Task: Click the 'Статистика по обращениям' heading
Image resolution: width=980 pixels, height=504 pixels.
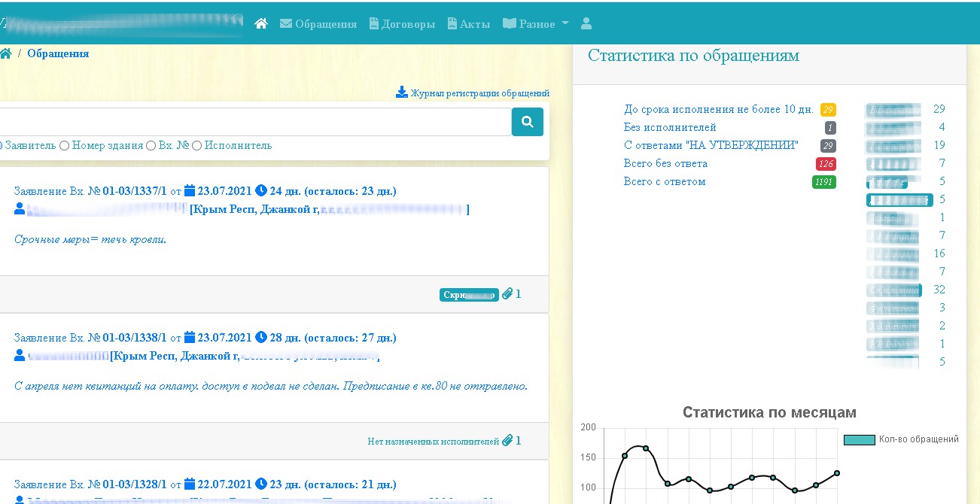Action: [x=693, y=56]
